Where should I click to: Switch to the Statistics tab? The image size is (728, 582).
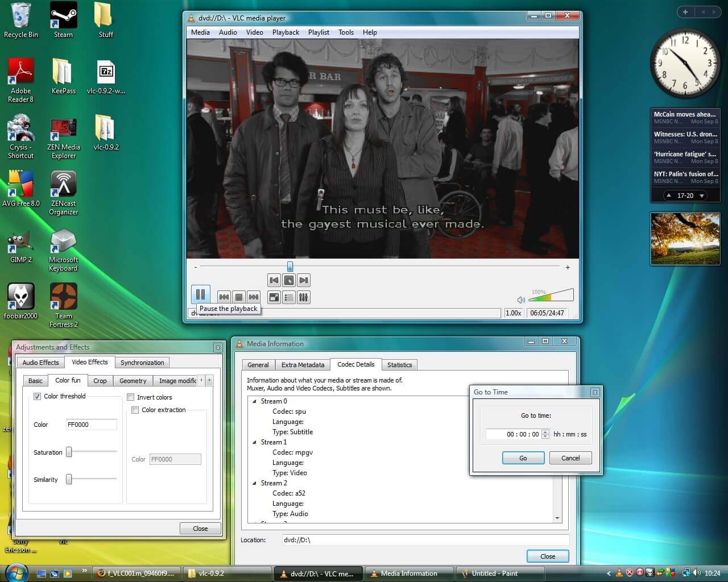tap(400, 364)
